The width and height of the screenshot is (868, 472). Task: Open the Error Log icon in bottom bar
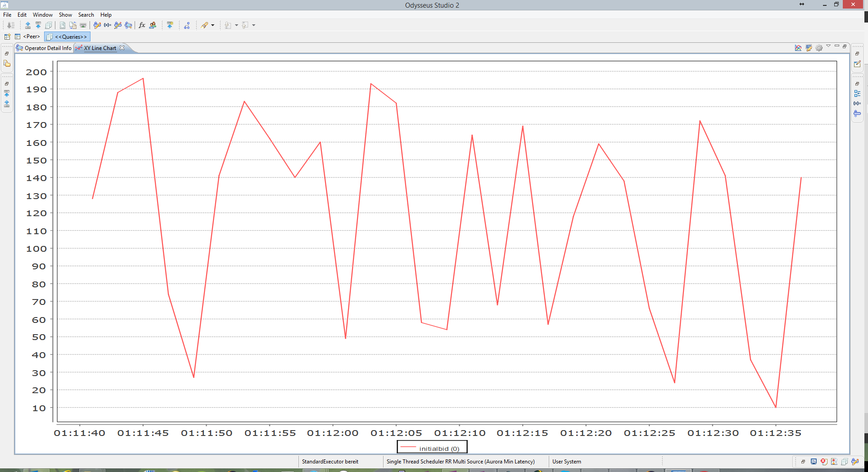point(823,462)
